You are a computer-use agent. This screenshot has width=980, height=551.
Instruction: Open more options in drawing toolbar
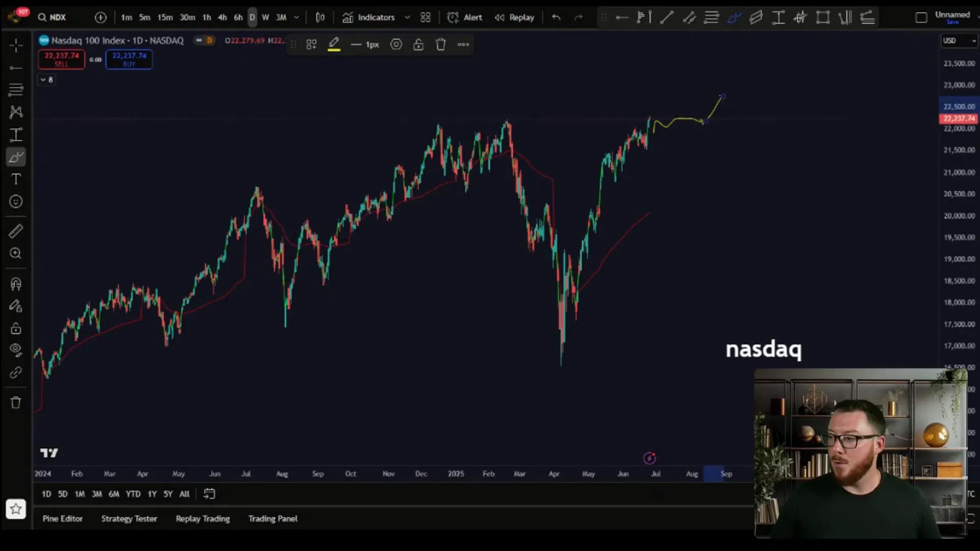[x=463, y=44]
